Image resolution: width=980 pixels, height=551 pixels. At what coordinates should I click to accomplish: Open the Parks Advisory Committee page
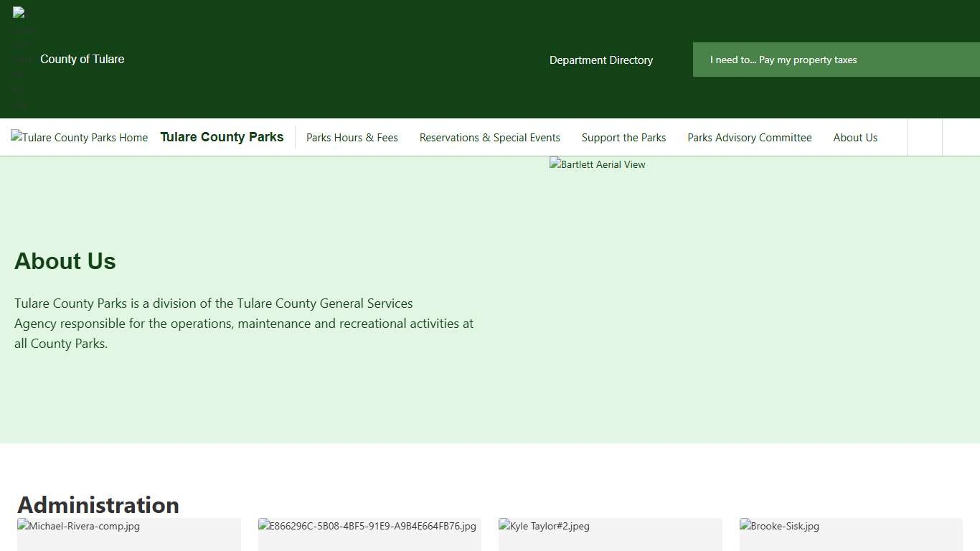pyautogui.click(x=749, y=137)
